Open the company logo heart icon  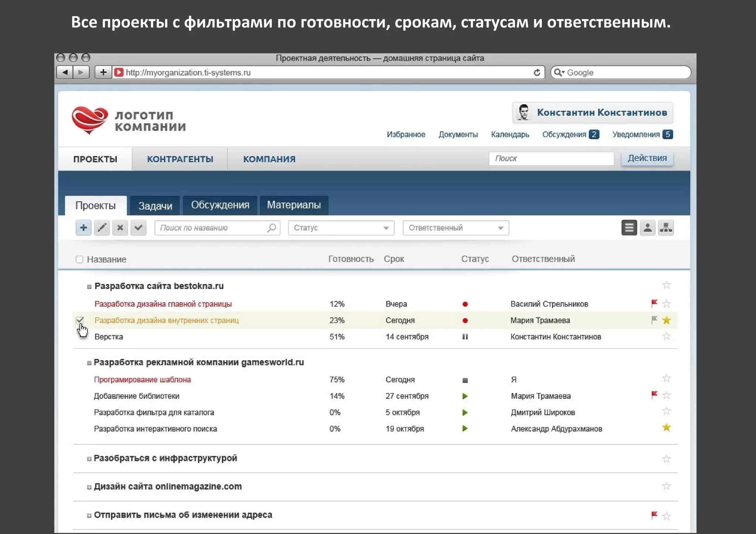(90, 120)
